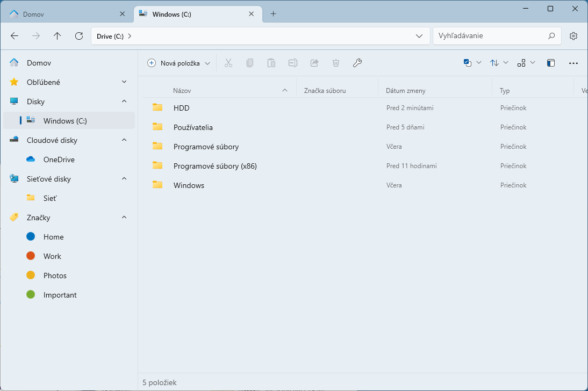Toggle the preview pane icon
The height and width of the screenshot is (391, 588).
coord(550,63)
